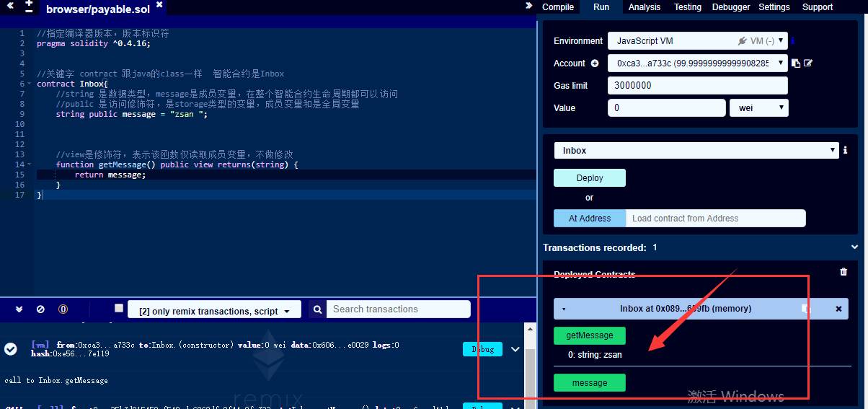Screen dimensions: 868x409
Task: Close the browser/payable.sol tab
Action: click(x=159, y=5)
